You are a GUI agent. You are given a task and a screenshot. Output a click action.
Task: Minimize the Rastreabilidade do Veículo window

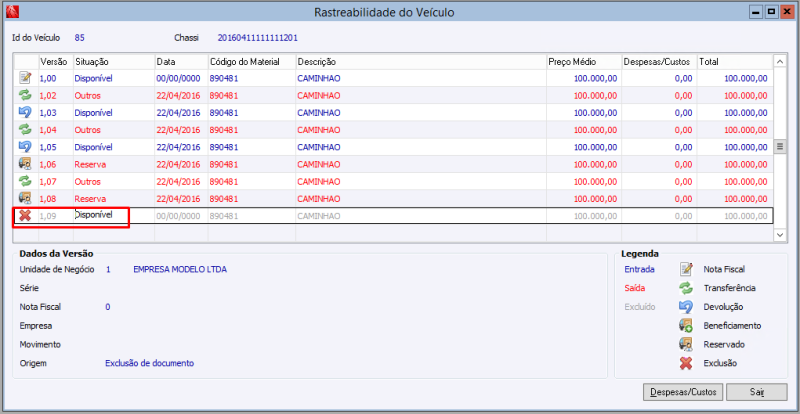(758, 11)
